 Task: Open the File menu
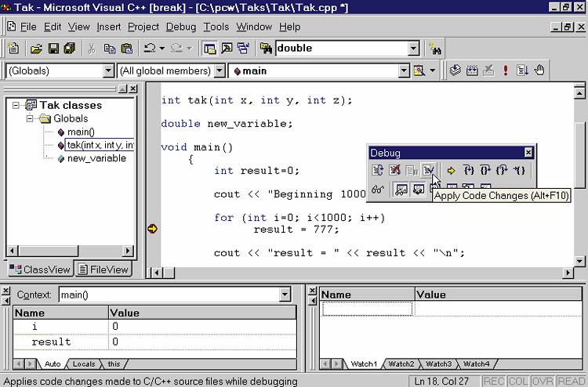coord(28,27)
